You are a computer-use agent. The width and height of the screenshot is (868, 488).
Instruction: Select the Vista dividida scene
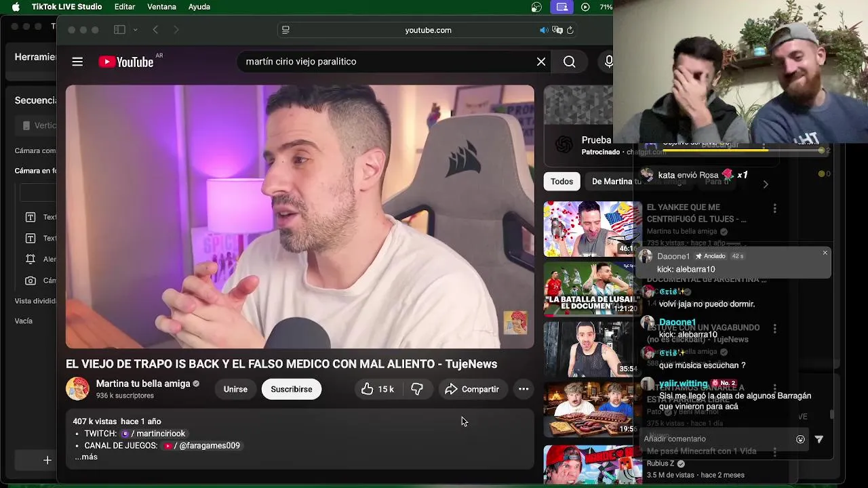(35, 301)
